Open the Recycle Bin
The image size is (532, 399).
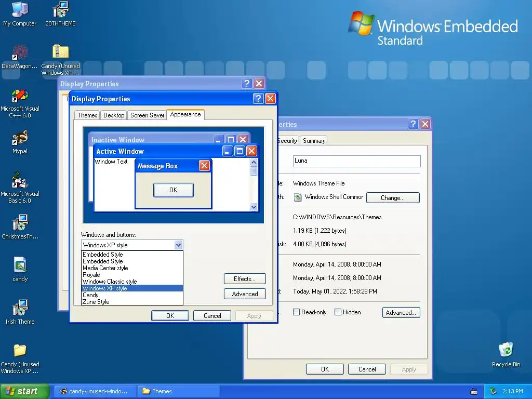[506, 355]
